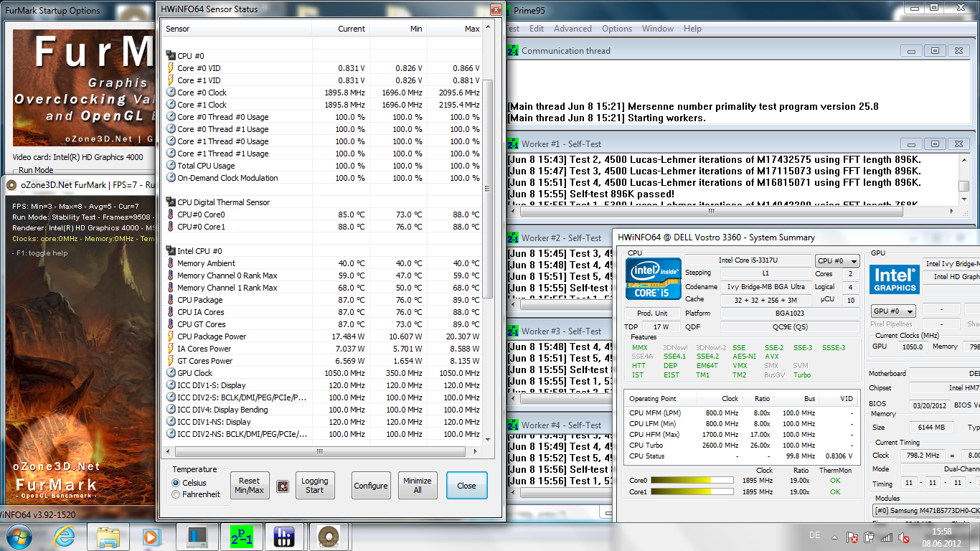Click chip icon beside Intel CPU #0 group
This screenshot has width=980, height=551.
click(x=171, y=251)
